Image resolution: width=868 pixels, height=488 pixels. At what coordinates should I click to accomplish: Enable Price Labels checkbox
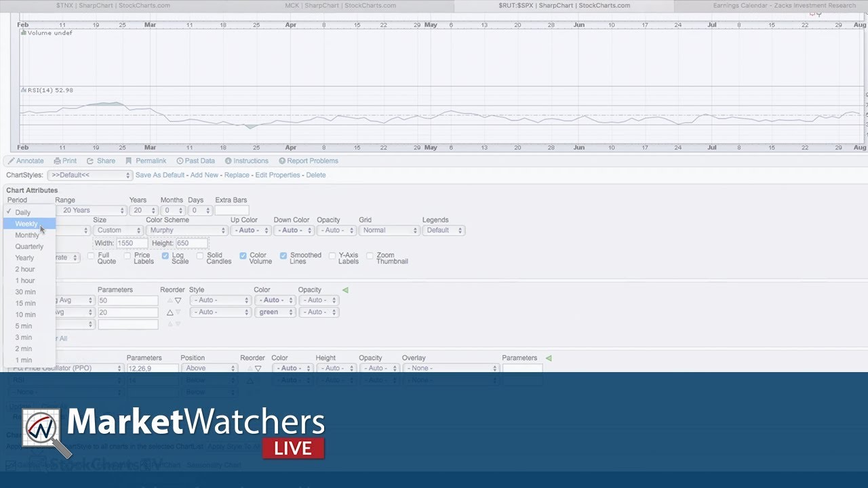[127, 256]
